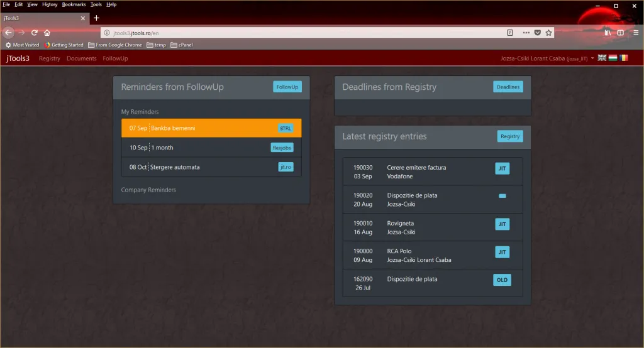Bookmark this page with the star icon
Image resolution: width=644 pixels, height=348 pixels.
pyautogui.click(x=548, y=33)
